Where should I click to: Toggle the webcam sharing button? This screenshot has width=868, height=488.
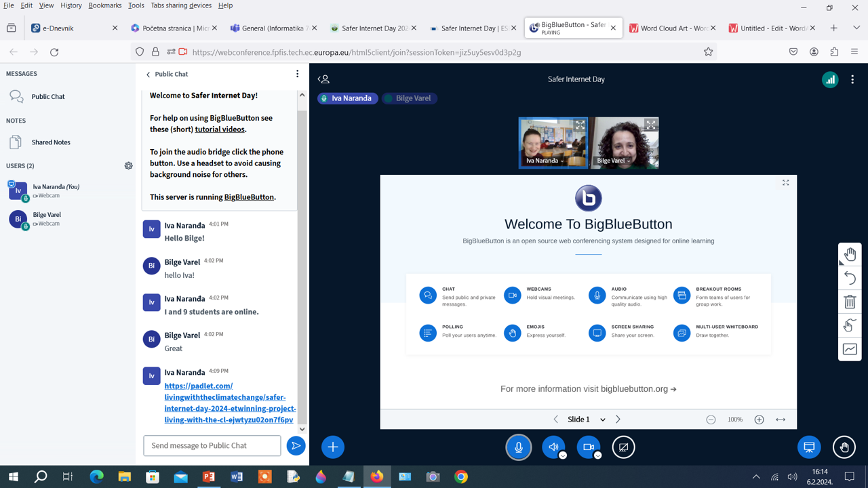click(x=589, y=447)
